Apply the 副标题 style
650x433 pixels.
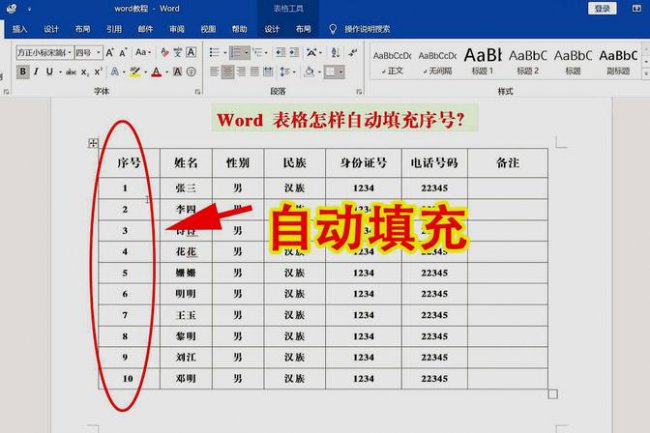coord(618,63)
